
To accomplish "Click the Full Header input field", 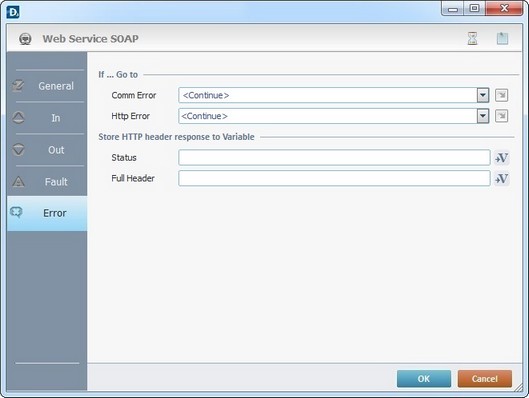I will [x=334, y=178].
